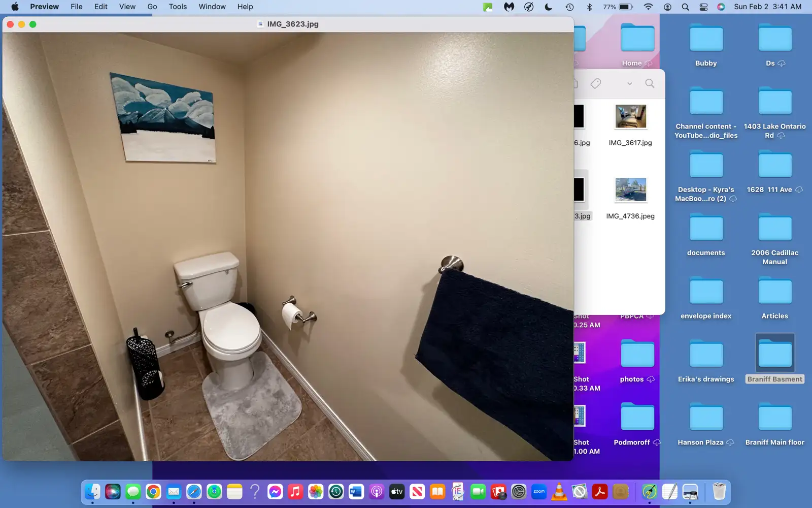The image size is (812, 508).
Task: Click the date and time display
Action: click(768, 7)
